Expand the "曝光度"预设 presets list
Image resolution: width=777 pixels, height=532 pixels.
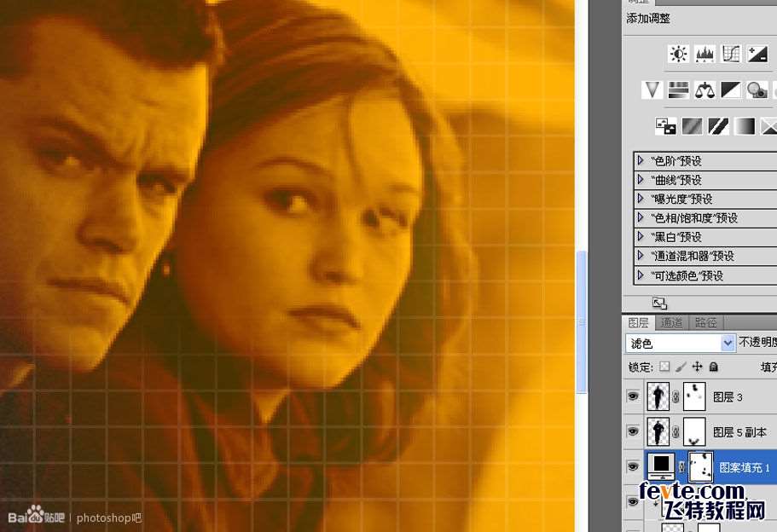[641, 199]
